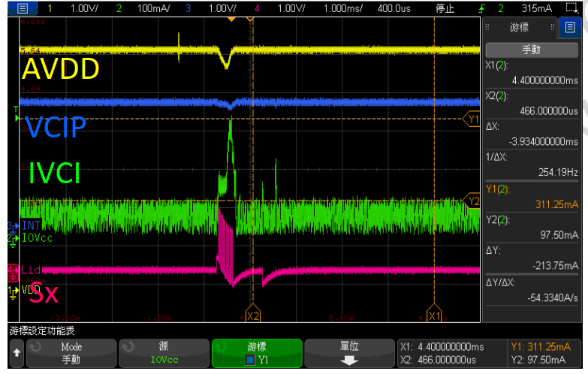Image resolution: width=588 pixels, height=374 pixels.
Task: Select channel 3 scale 1.00V/
Action: [x=222, y=8]
